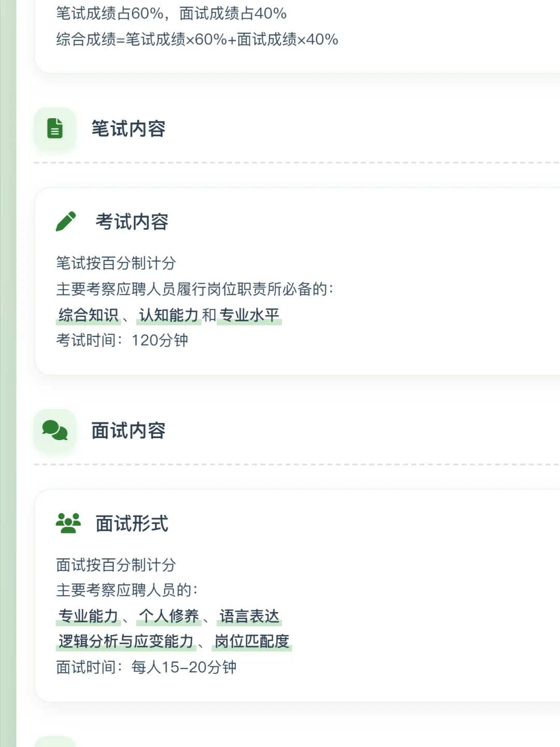This screenshot has height=747, width=560.
Task: Select the 笔试内容 section heading
Action: pos(129,129)
